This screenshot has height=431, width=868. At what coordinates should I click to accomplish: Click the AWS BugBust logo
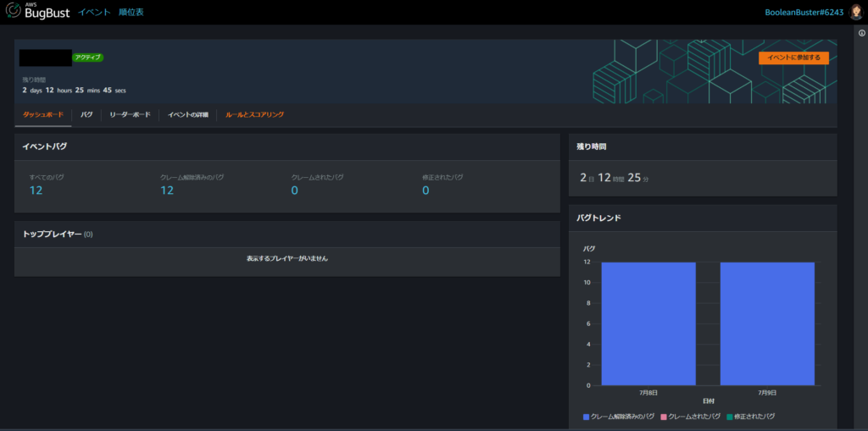(x=37, y=12)
